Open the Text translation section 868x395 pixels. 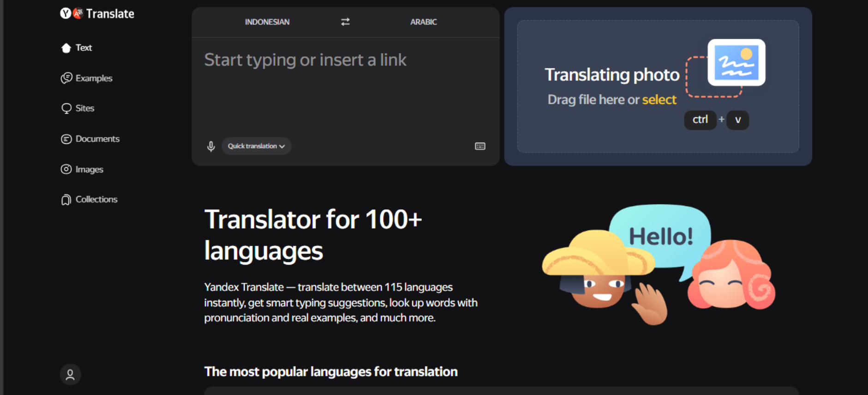point(77,48)
